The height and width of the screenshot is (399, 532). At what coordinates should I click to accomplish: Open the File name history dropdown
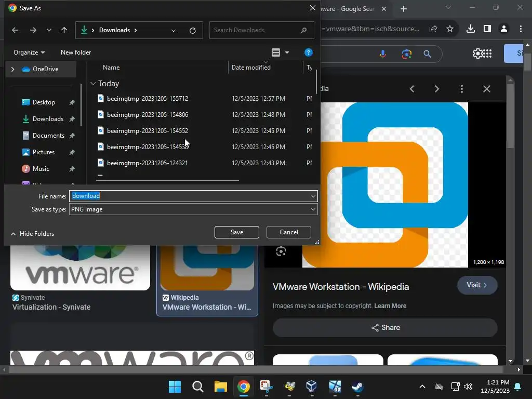click(313, 196)
